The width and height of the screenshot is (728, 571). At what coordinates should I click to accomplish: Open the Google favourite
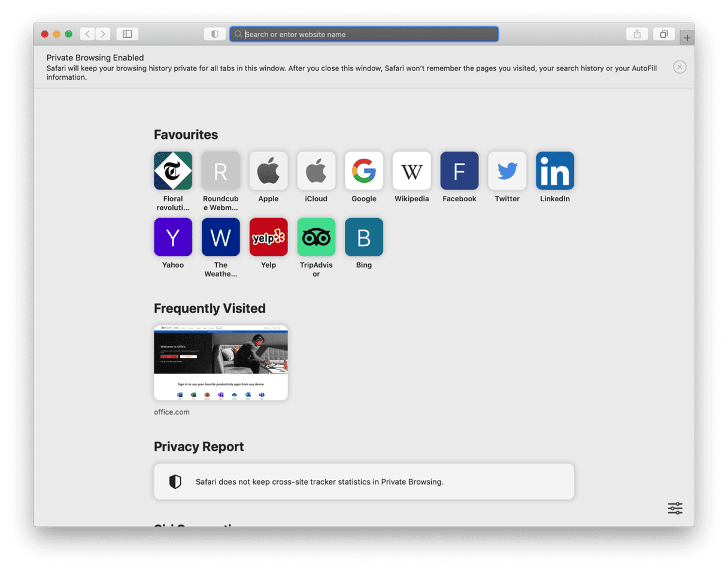[363, 170]
